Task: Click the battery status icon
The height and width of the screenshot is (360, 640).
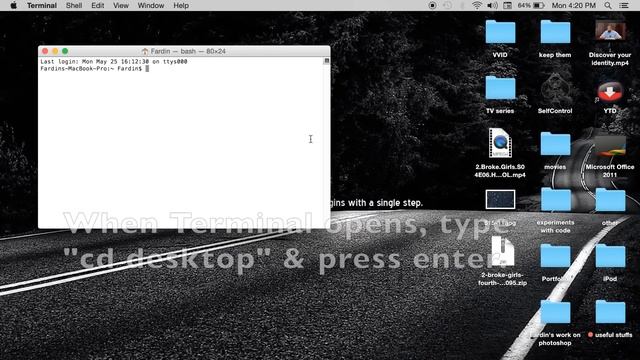Action: point(531,5)
